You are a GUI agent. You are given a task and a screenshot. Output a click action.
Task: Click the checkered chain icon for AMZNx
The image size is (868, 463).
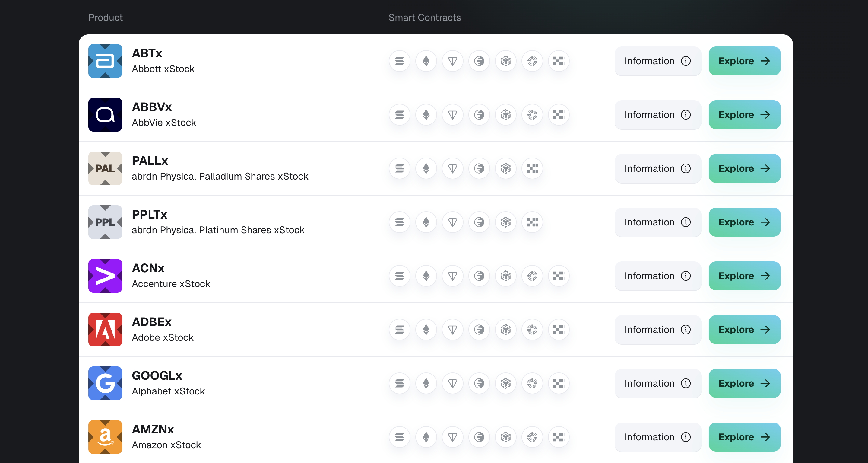[559, 437]
